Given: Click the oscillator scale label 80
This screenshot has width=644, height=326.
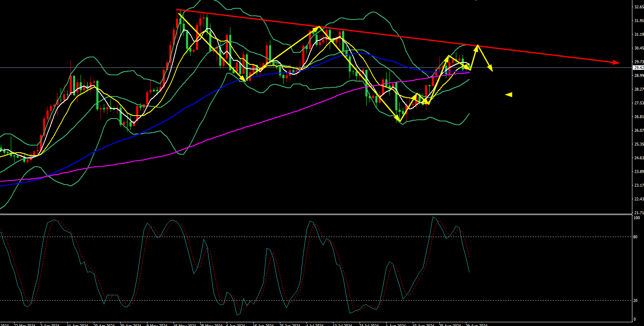Looking at the screenshot, I should (x=636, y=237).
